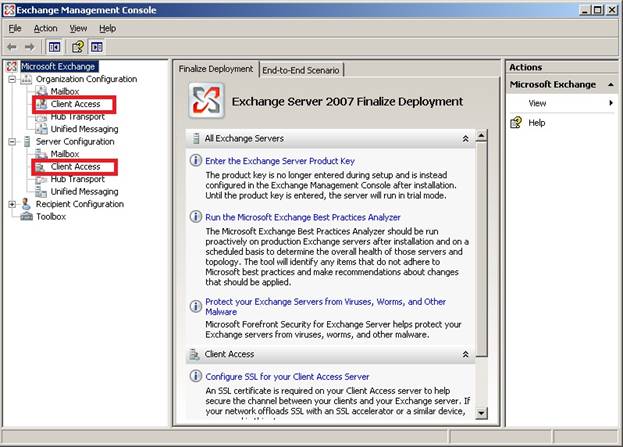This screenshot has height=447, width=623.
Task: Click the Toolbox icon in the tree
Action: click(x=27, y=217)
